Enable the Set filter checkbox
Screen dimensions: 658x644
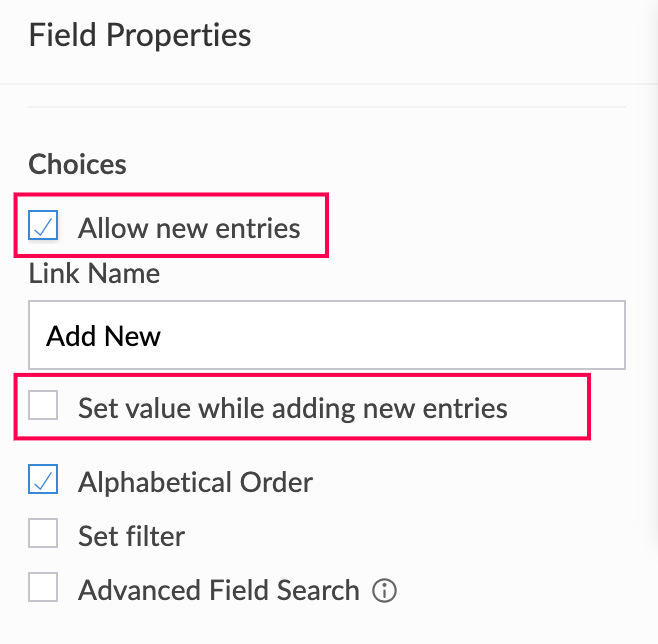tap(43, 535)
